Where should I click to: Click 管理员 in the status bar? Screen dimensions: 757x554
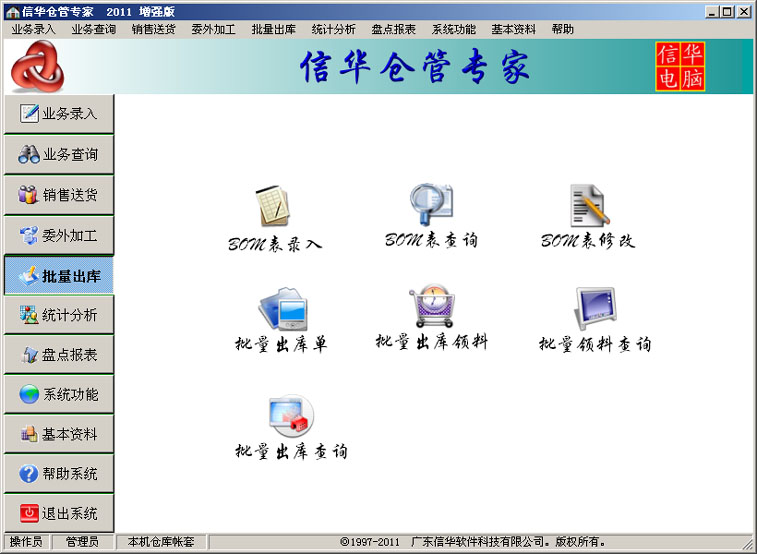pyautogui.click(x=83, y=542)
